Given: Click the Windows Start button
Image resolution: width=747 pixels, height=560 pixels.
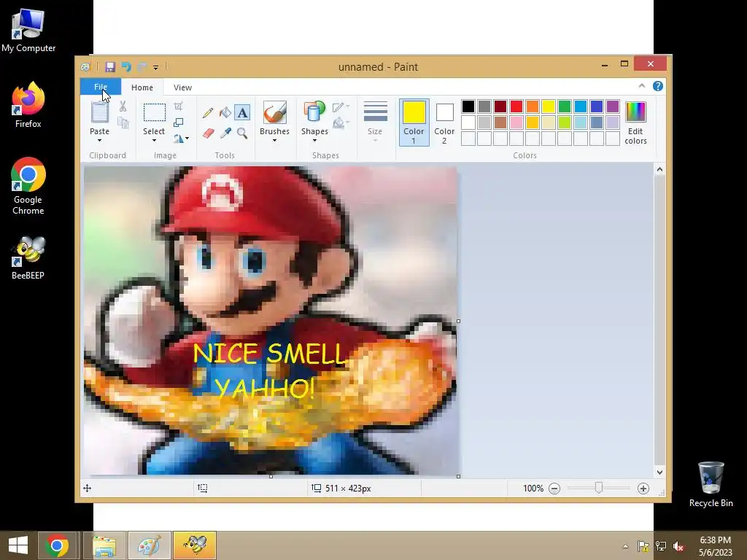Looking at the screenshot, I should click(18, 545).
